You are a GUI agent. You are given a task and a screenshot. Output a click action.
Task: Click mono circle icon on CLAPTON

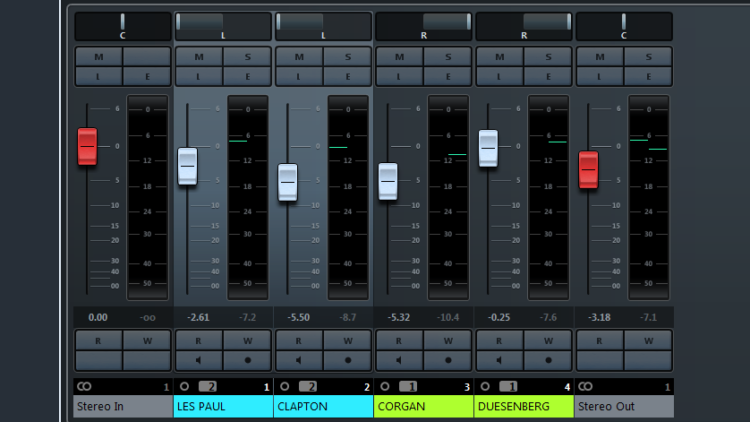tap(285, 386)
